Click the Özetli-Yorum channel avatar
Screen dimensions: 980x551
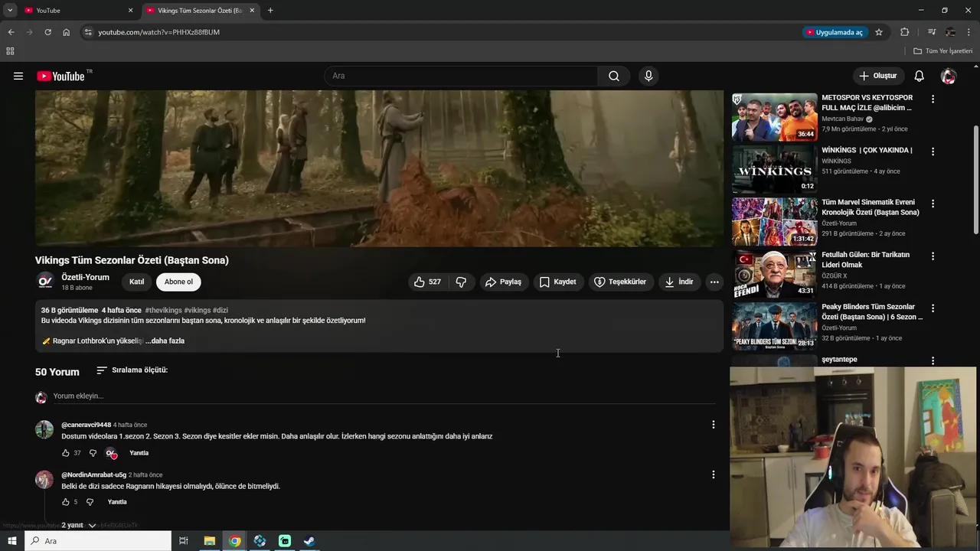(45, 282)
